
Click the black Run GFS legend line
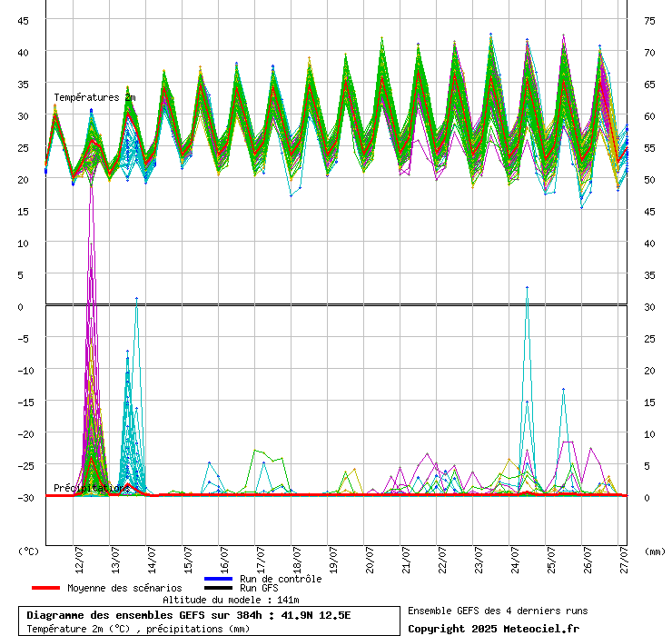point(218,588)
